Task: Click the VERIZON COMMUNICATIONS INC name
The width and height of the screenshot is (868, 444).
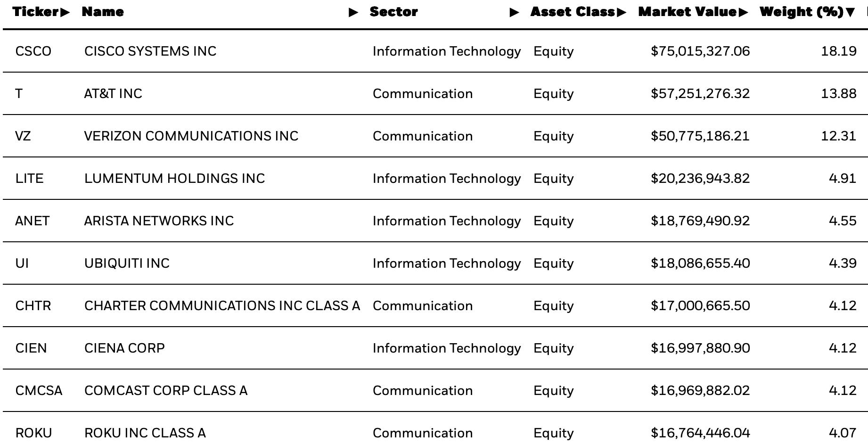Action: [x=191, y=136]
